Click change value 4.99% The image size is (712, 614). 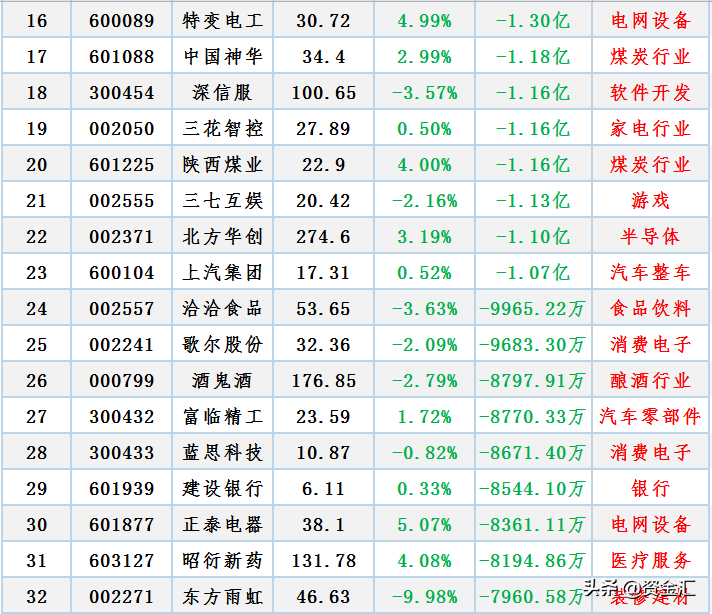tap(424, 21)
